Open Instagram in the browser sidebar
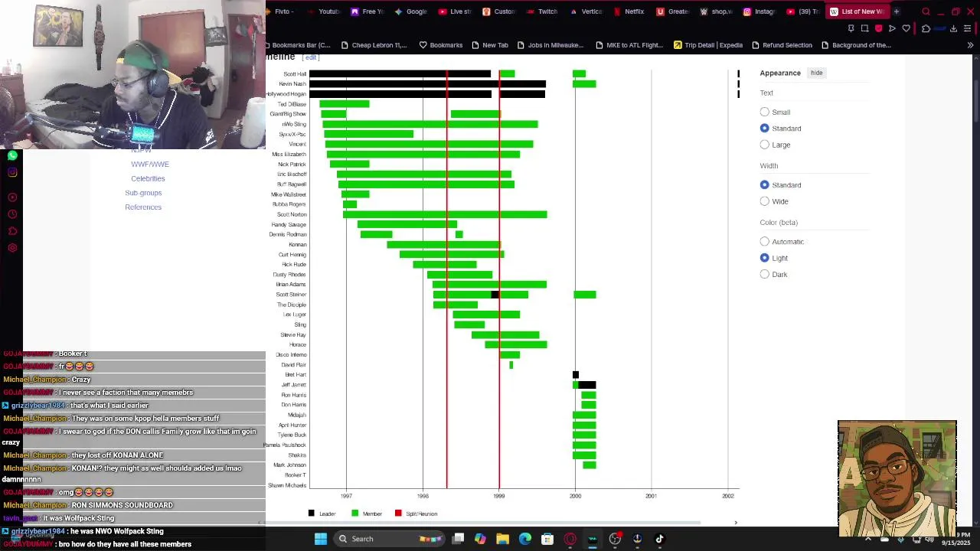The width and height of the screenshot is (980, 551). click(x=12, y=172)
